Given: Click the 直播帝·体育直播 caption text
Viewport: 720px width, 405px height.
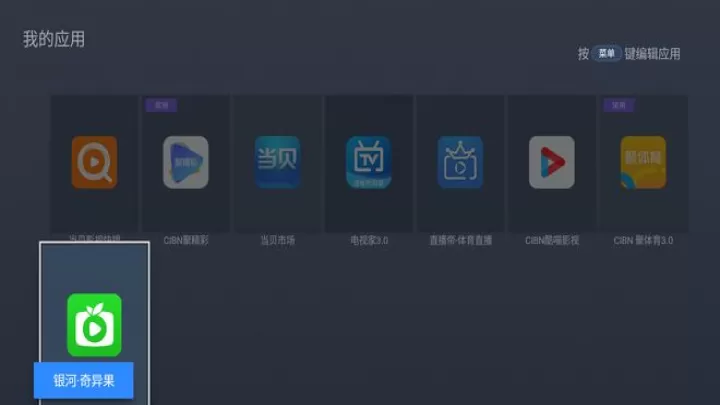Looking at the screenshot, I should pyautogui.click(x=461, y=240).
